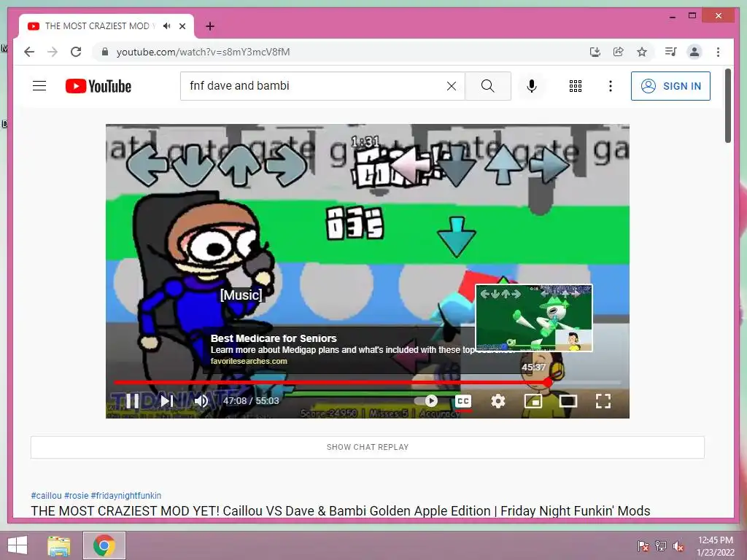Image resolution: width=747 pixels, height=560 pixels.
Task: Skip to the next video
Action: point(167,401)
